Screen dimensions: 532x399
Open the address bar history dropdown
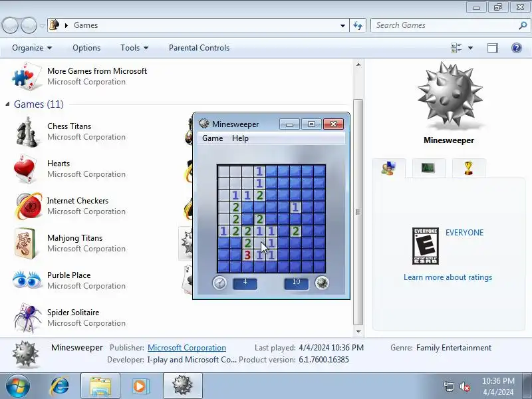pyautogui.click(x=342, y=25)
